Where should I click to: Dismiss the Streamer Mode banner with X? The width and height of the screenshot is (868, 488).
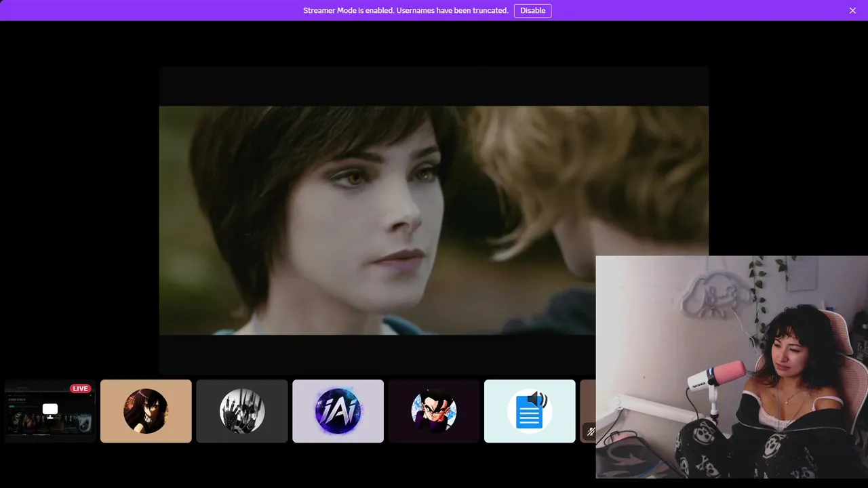tap(852, 10)
